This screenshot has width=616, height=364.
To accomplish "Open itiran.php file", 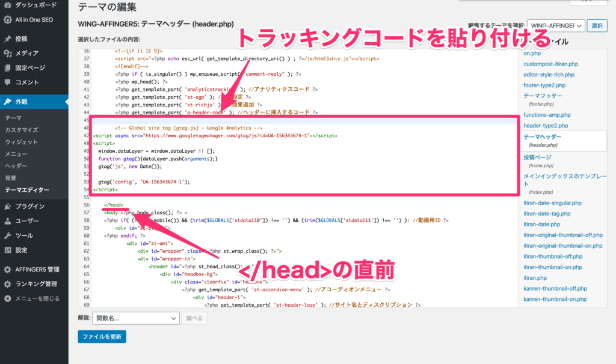I will click(535, 277).
